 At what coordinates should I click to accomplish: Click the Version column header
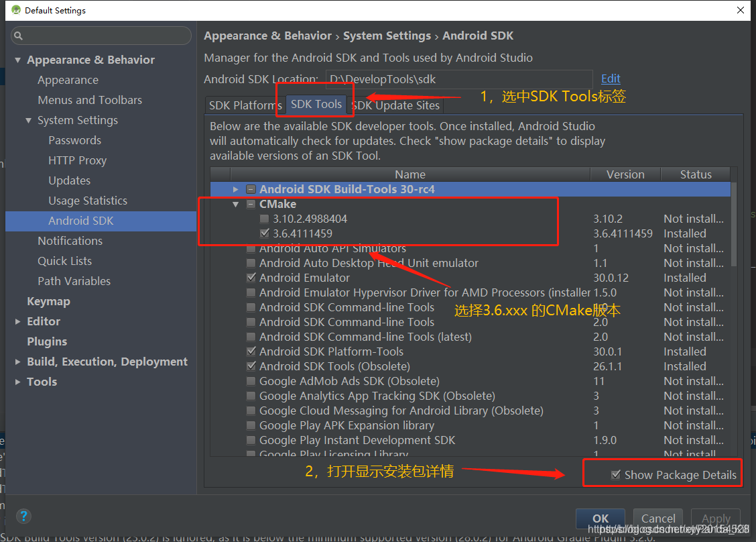[625, 174]
